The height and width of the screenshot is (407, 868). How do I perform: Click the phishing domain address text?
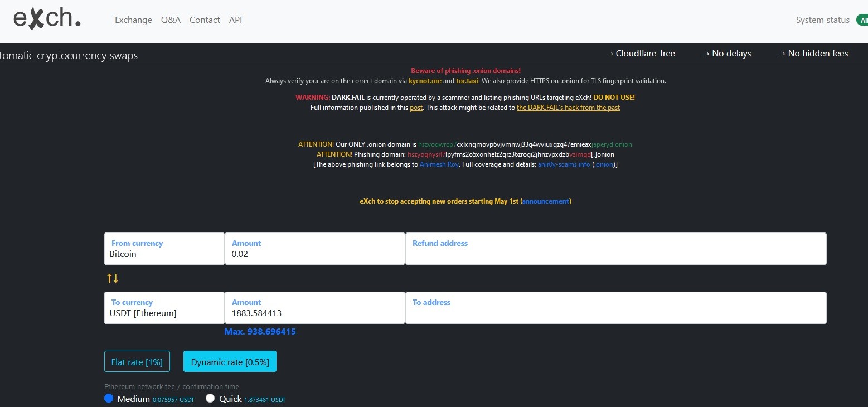[x=511, y=154]
